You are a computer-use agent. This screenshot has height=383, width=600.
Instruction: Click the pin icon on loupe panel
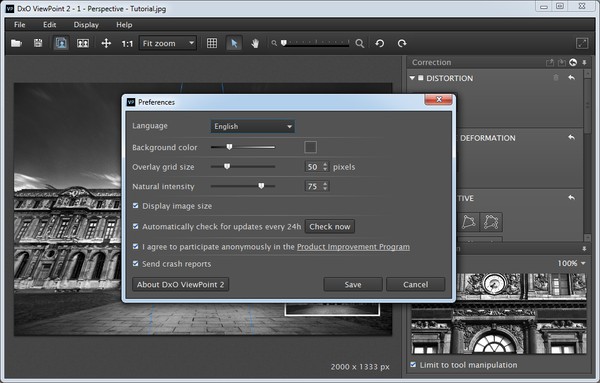584,249
